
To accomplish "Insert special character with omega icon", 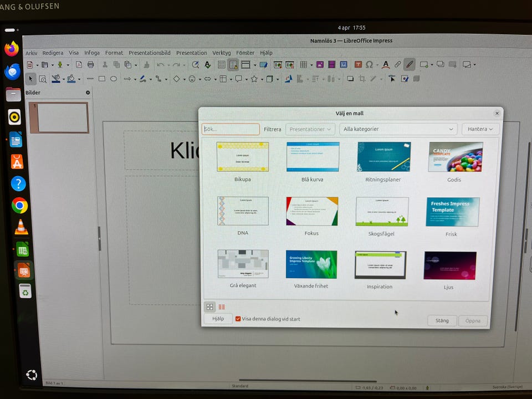I will 369,65.
